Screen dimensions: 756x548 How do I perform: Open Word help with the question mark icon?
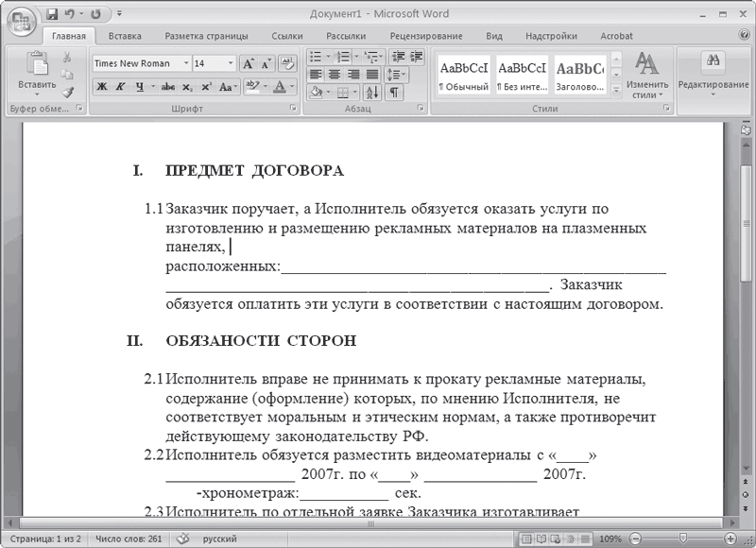744,35
